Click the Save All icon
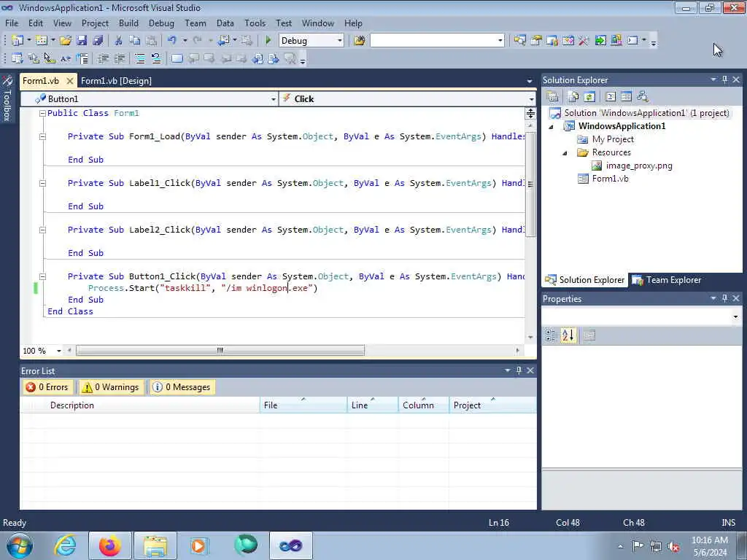The width and height of the screenshot is (747, 560). click(x=98, y=41)
